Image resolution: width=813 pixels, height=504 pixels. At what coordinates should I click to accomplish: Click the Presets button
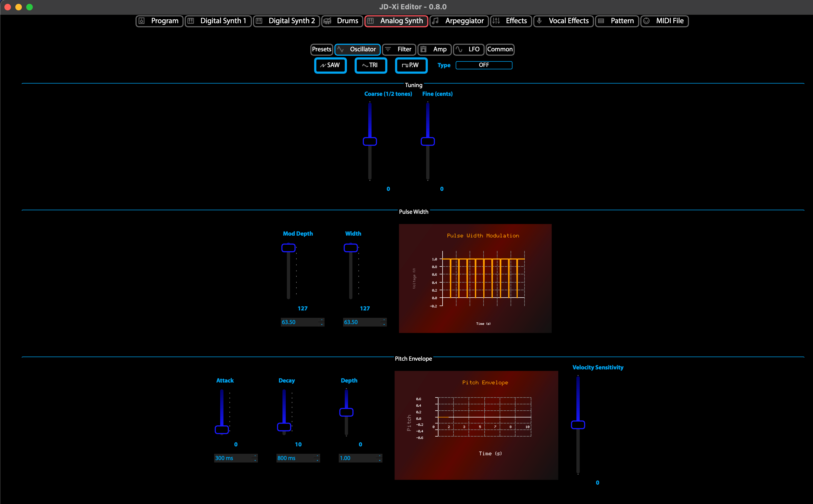click(x=322, y=49)
